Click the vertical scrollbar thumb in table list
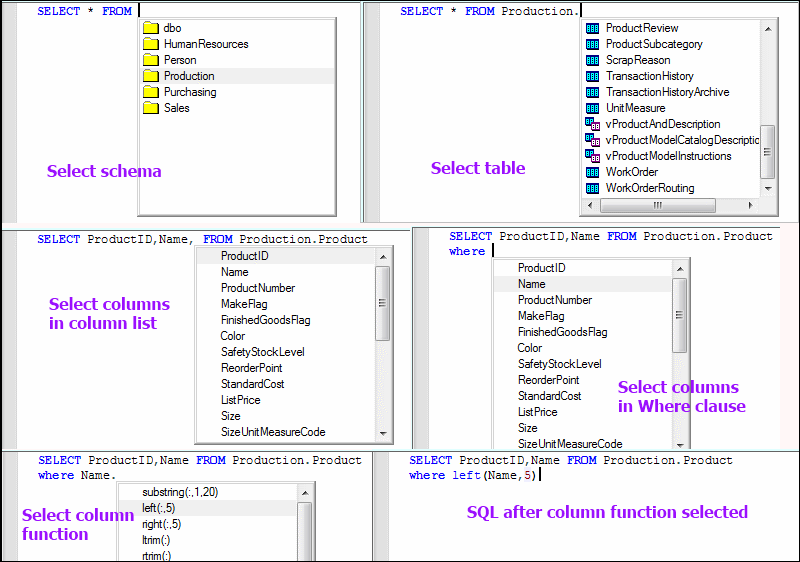The width and height of the screenshot is (800, 562). [767, 151]
